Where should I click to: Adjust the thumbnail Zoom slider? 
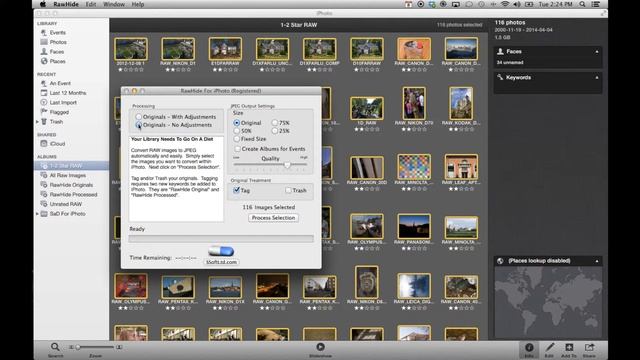pyautogui.click(x=78, y=347)
